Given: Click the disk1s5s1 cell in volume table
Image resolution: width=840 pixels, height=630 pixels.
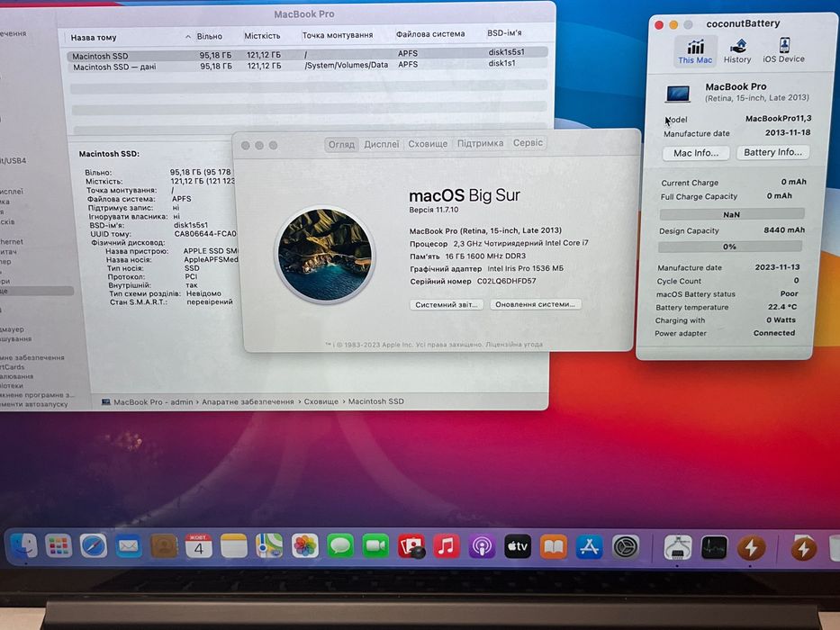Looking at the screenshot, I should [506, 52].
